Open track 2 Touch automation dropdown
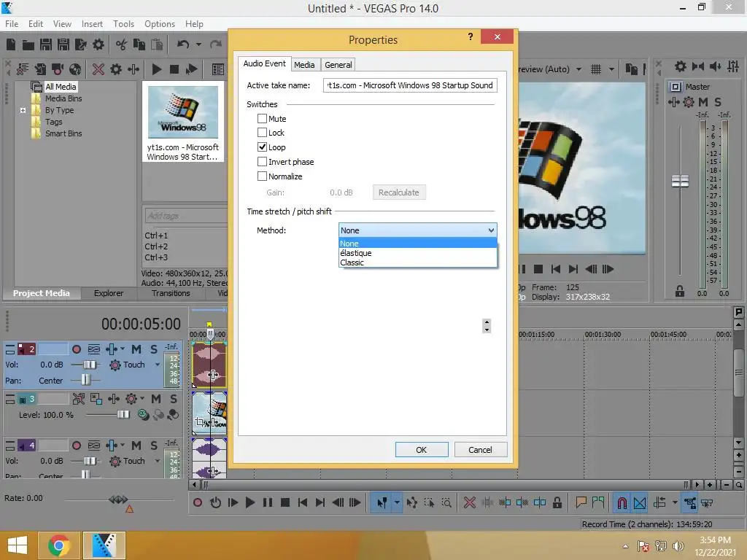Screen dimensions: 747x560 [158, 365]
